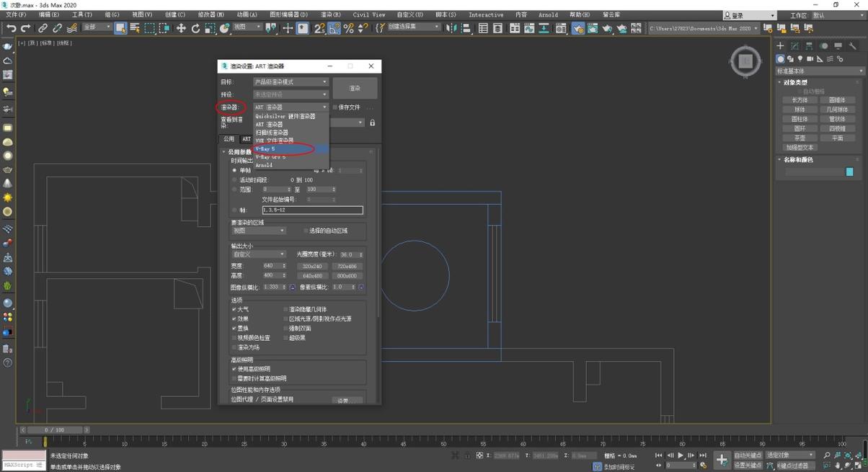Toggle Percent Snap in the main toolbar
868x472 pixels.
(x=348, y=28)
